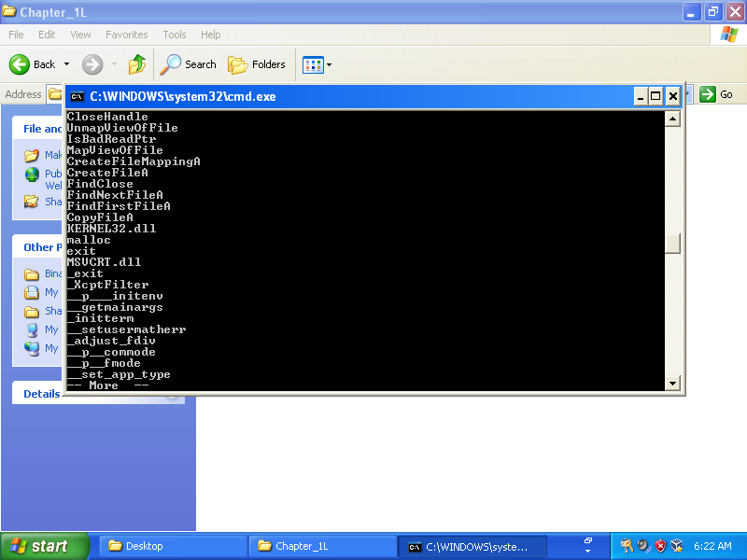Toggle the Folders pane
This screenshot has height=560, width=747.
click(x=257, y=64)
